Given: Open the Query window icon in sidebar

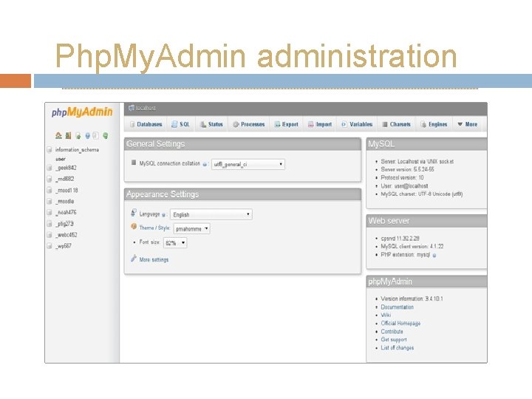Looking at the screenshot, I should (78, 136).
